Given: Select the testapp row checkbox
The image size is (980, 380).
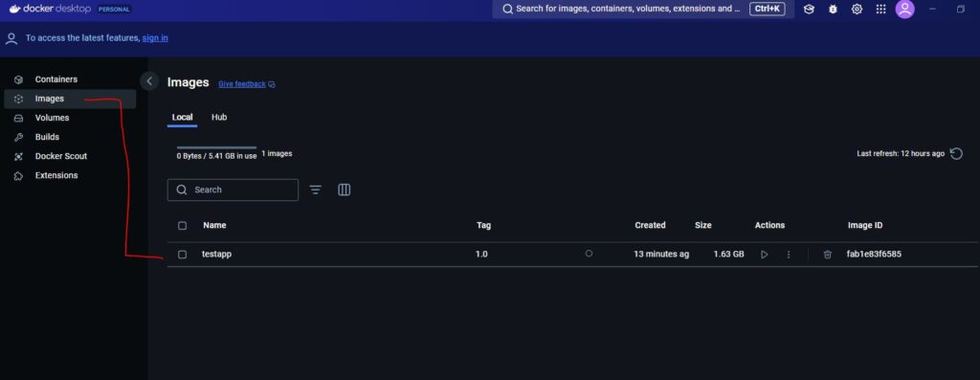Looking at the screenshot, I should tap(182, 255).
